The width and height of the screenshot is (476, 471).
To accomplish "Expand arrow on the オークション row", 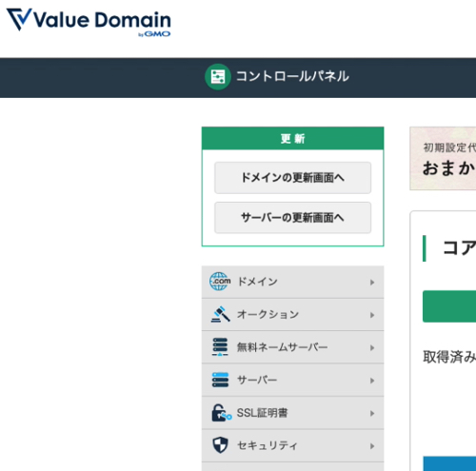I will click(x=372, y=315).
